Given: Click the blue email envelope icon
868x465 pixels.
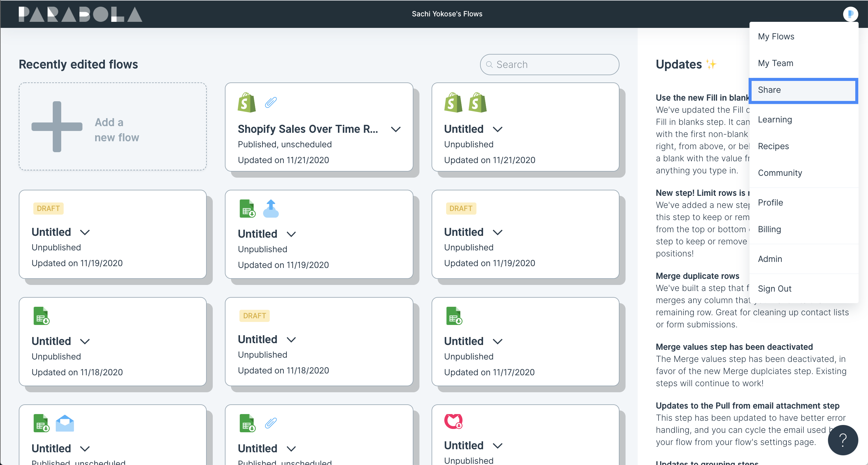Looking at the screenshot, I should click(x=65, y=423).
